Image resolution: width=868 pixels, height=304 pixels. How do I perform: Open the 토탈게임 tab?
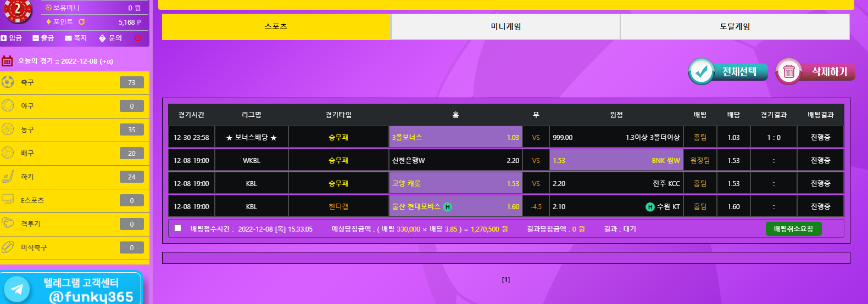[x=735, y=26]
